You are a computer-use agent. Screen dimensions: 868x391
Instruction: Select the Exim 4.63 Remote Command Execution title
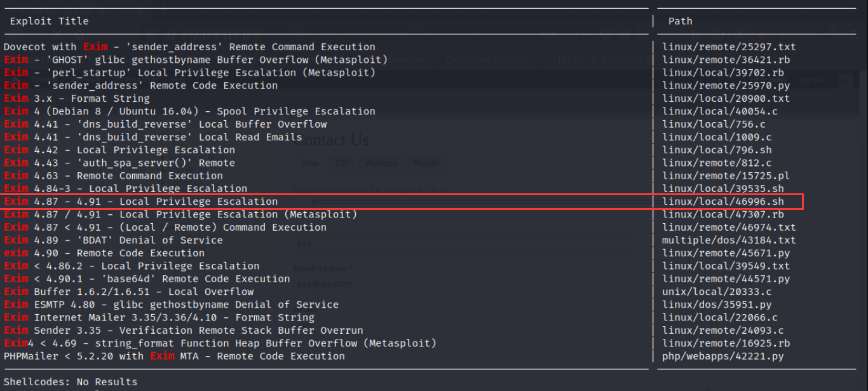tap(113, 175)
